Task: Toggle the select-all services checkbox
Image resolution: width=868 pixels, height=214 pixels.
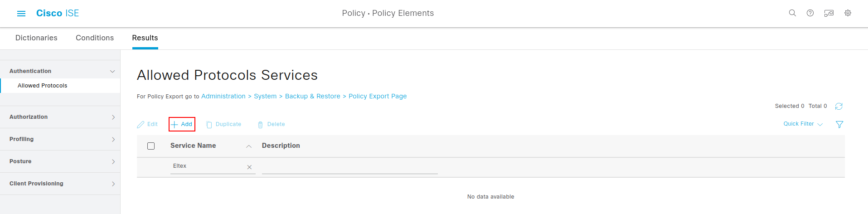Action: 151,146
